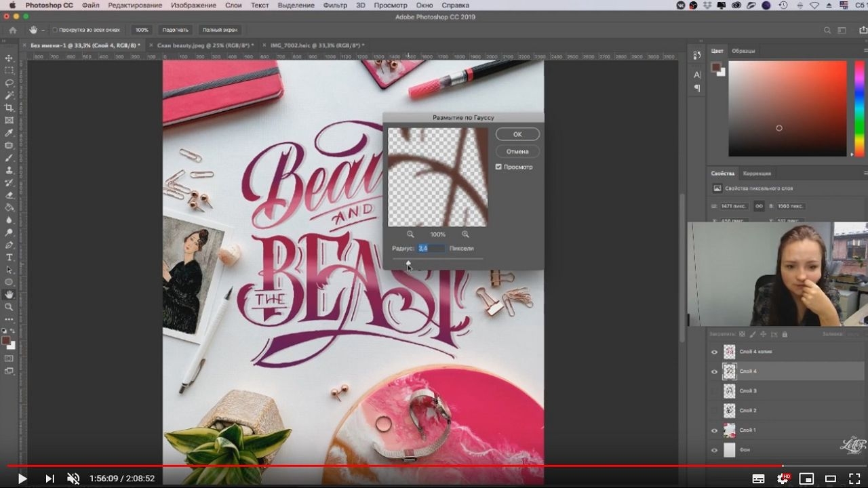Screen dimensions: 868x488
Task: Toggle the Просмотр preview checkbox
Action: 498,167
